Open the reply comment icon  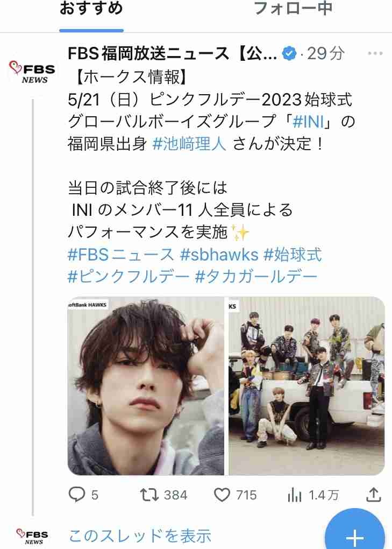pos(77,495)
